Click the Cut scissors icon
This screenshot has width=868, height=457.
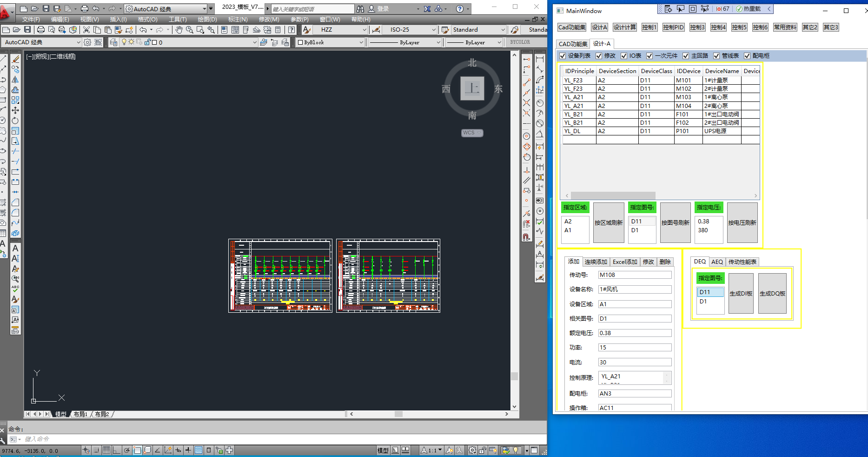tap(86, 30)
